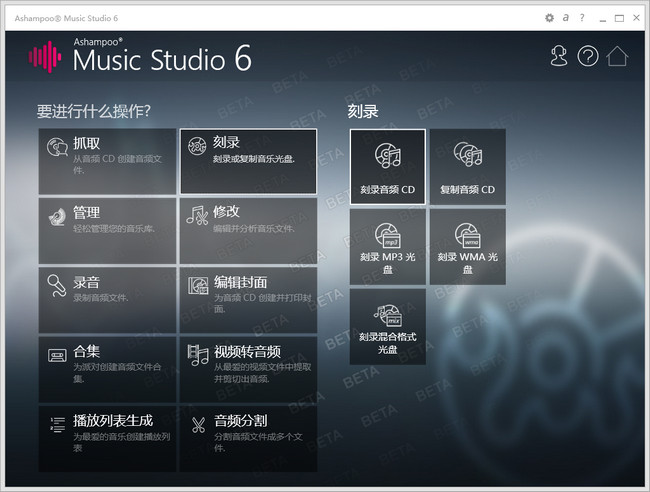The width and height of the screenshot is (650, 492).
Task: Click the 修改 edit music files tile
Action: tap(248, 231)
